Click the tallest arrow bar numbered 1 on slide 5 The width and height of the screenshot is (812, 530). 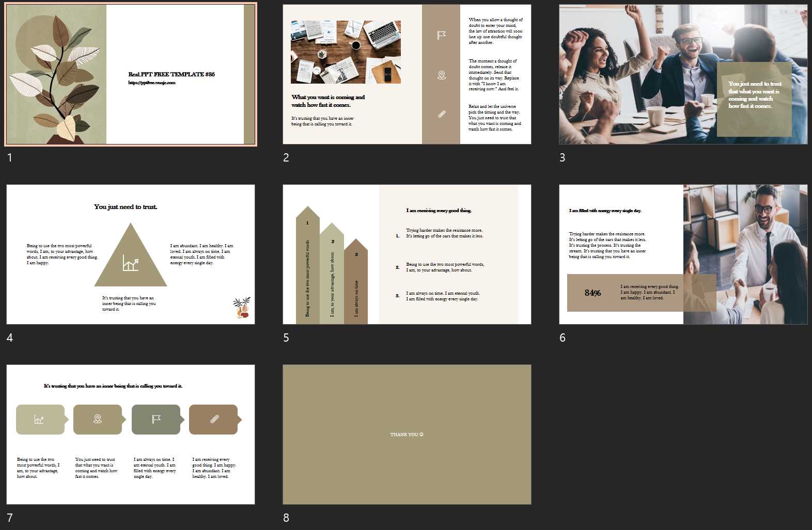[308, 265]
